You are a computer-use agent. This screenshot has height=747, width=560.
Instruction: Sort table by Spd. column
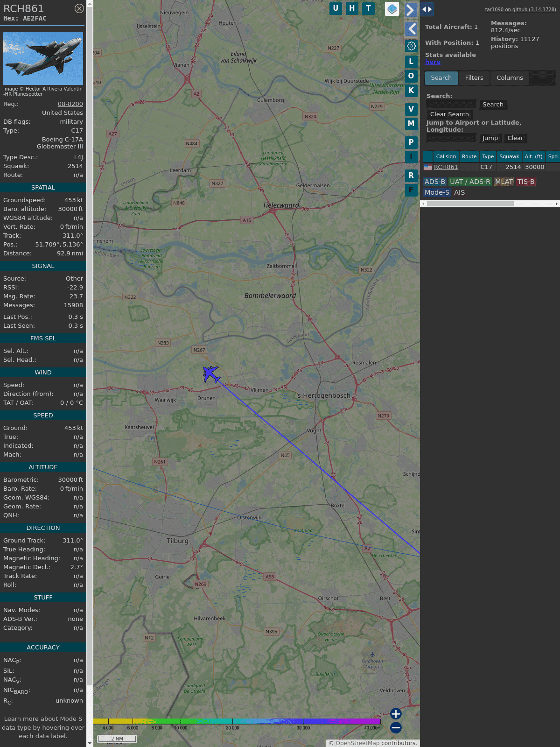click(553, 157)
